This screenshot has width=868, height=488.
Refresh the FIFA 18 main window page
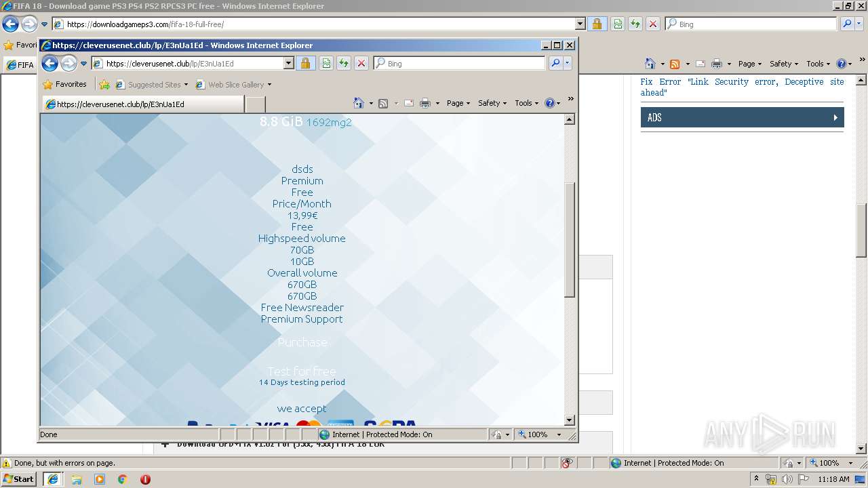(635, 24)
